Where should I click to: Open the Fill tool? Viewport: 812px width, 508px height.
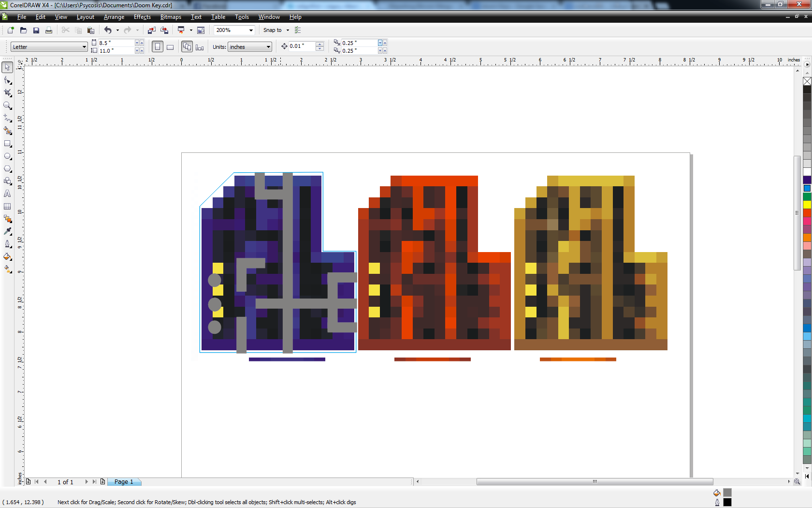pyautogui.click(x=7, y=257)
